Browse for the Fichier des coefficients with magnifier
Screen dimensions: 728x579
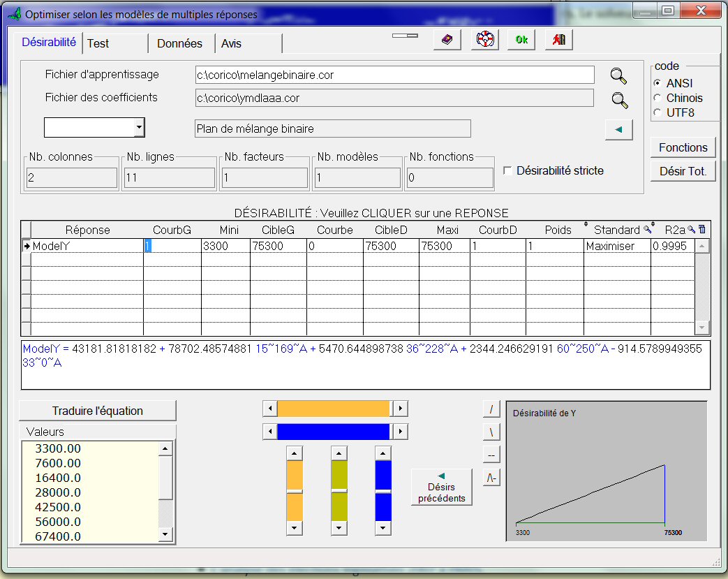click(x=618, y=100)
